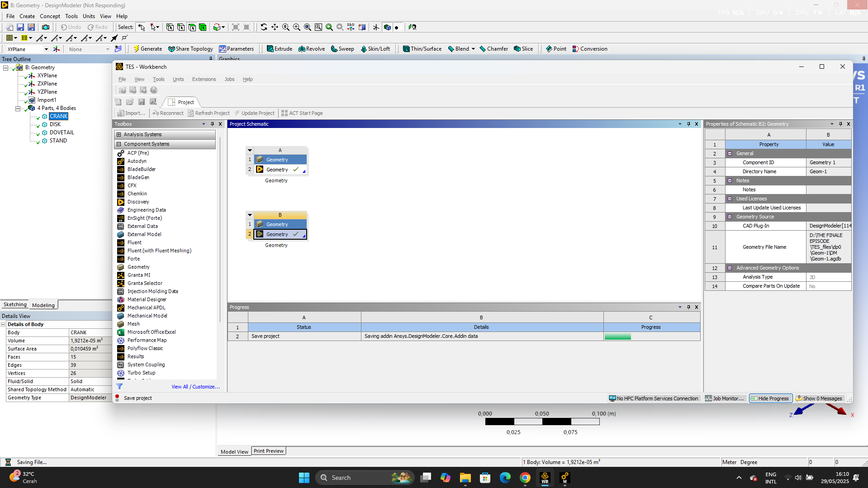
Task: Open the Concept menu in DesignModeler
Action: click(50, 16)
